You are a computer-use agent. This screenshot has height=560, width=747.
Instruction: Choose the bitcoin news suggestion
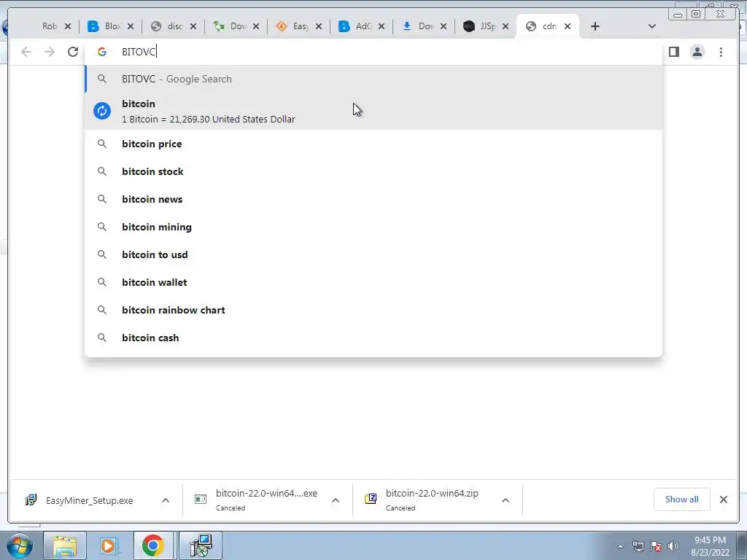(x=374, y=199)
